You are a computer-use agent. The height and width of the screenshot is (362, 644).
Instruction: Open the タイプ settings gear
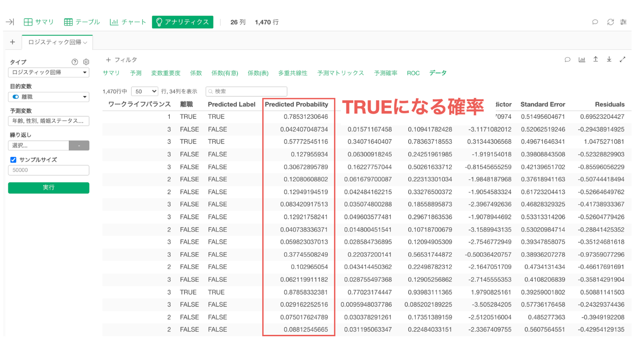coord(86,62)
